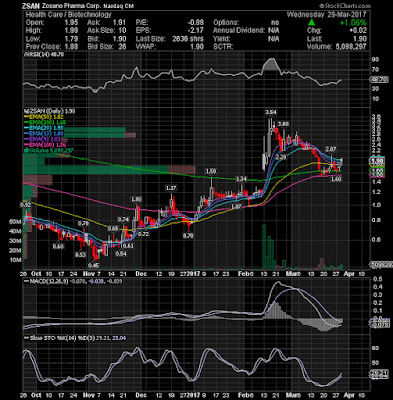Viewport: 393px width, 400px height.
Task: Click the 1.27 price annotation
Action: (171, 188)
